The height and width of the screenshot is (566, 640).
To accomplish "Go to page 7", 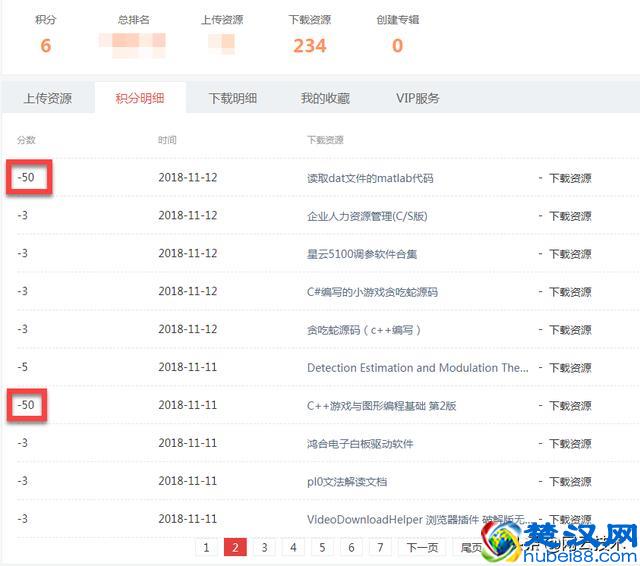I will tap(380, 547).
